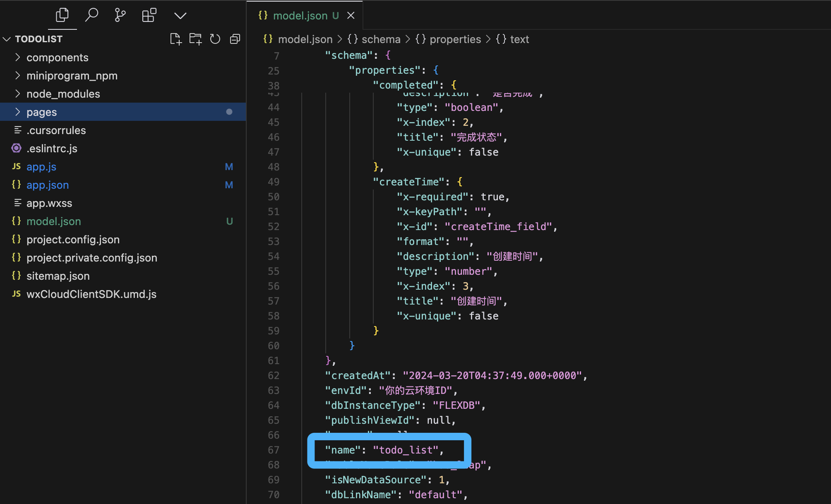Open the Source Control view icon

[x=120, y=16]
